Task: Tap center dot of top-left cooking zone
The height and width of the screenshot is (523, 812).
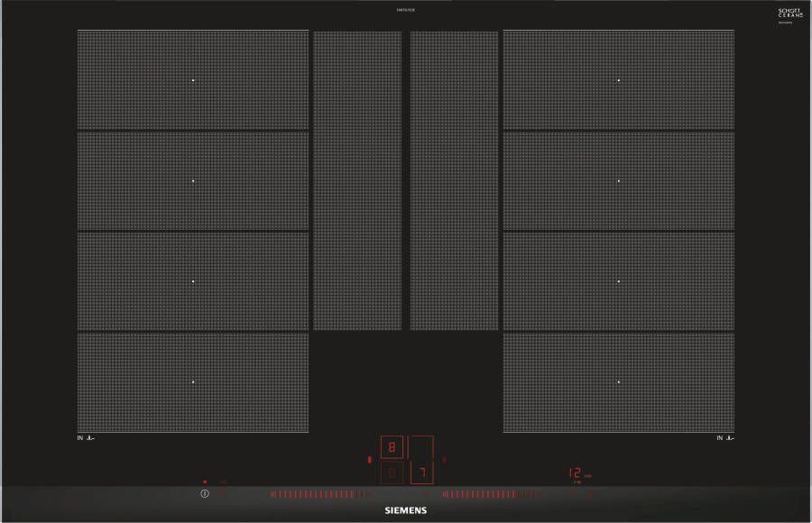Action: [x=193, y=80]
